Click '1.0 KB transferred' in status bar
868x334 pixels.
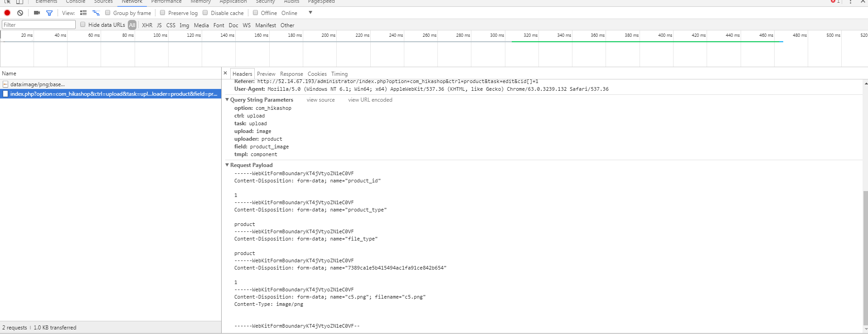(55, 328)
